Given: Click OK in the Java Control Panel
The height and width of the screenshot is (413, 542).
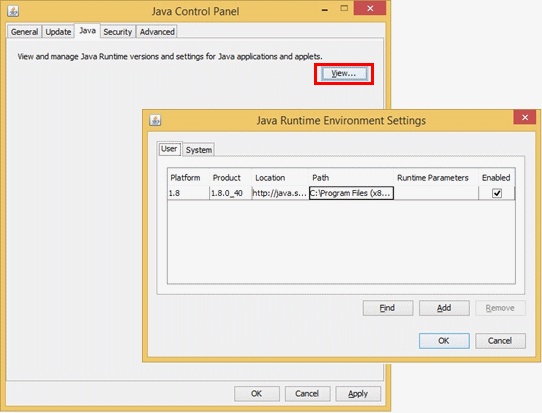Looking at the screenshot, I should [x=257, y=394].
